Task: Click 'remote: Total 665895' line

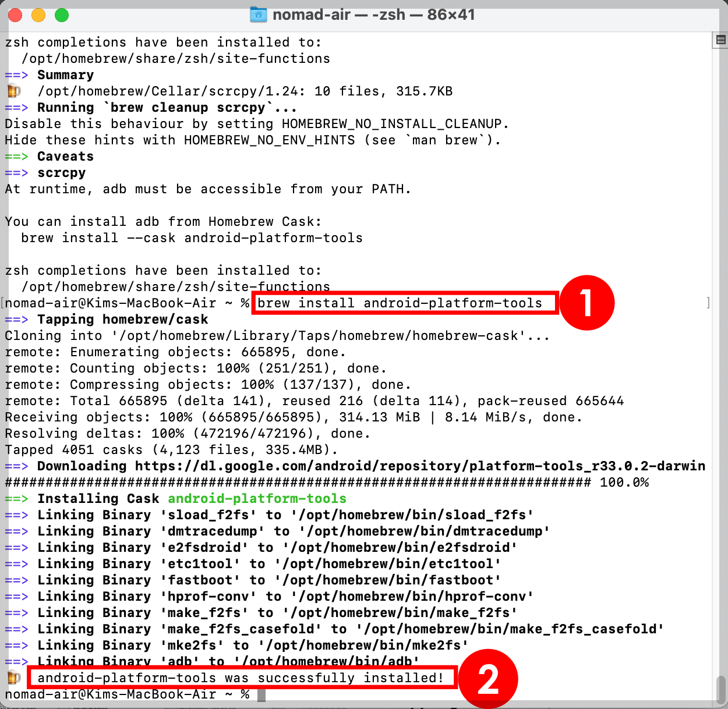Action: (x=314, y=401)
